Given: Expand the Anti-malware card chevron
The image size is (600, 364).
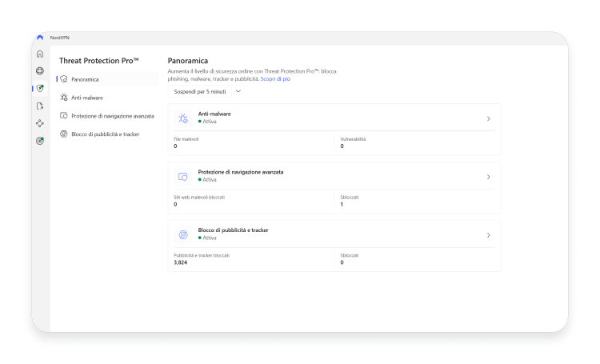Looking at the screenshot, I should pos(488,118).
